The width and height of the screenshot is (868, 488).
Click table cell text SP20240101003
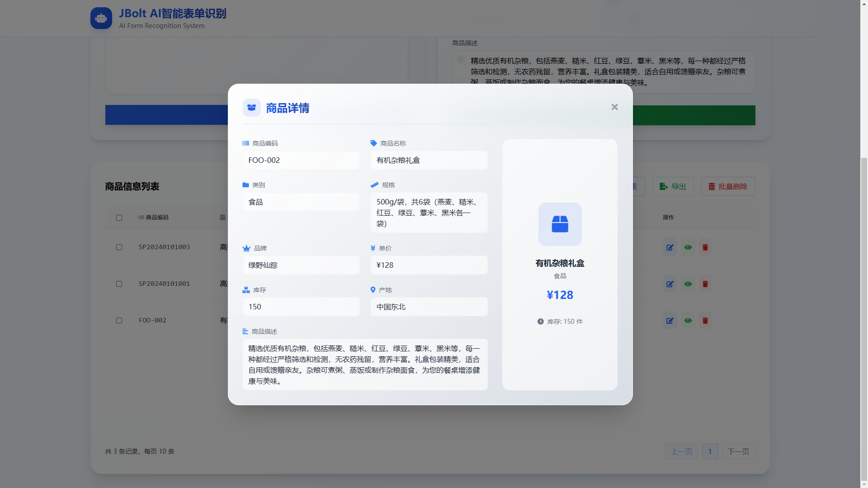click(x=164, y=247)
